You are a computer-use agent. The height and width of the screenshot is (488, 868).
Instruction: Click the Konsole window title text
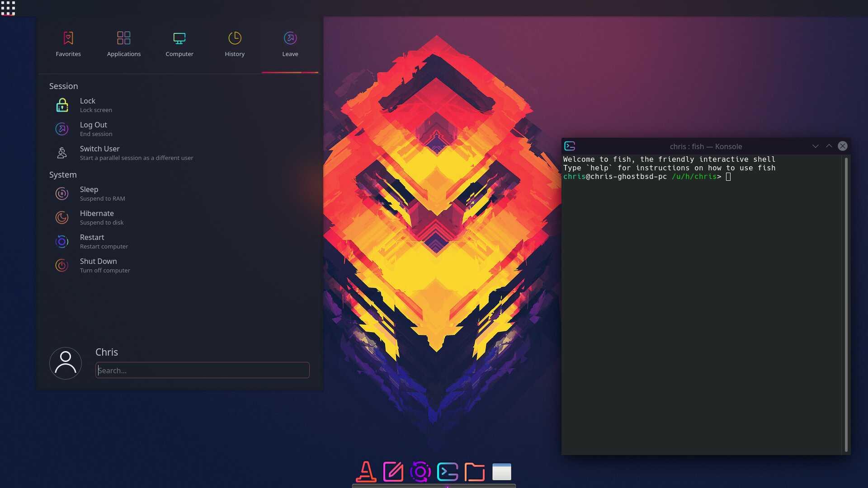pyautogui.click(x=706, y=146)
